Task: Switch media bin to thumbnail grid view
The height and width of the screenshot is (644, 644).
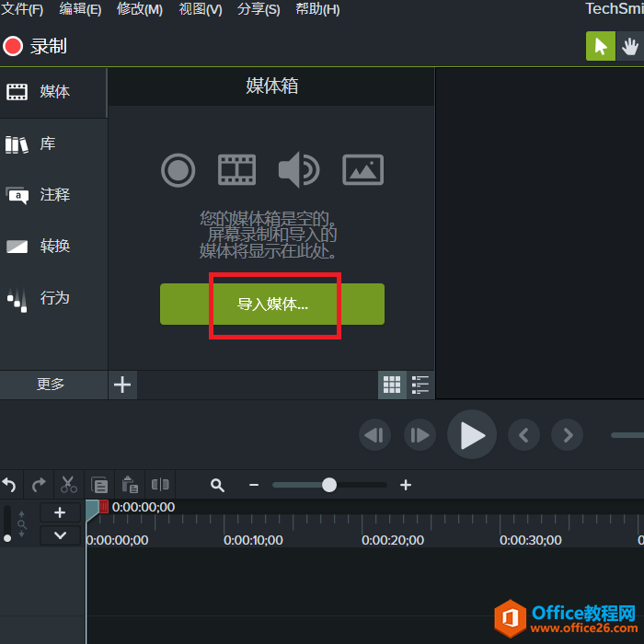Action: [x=392, y=385]
